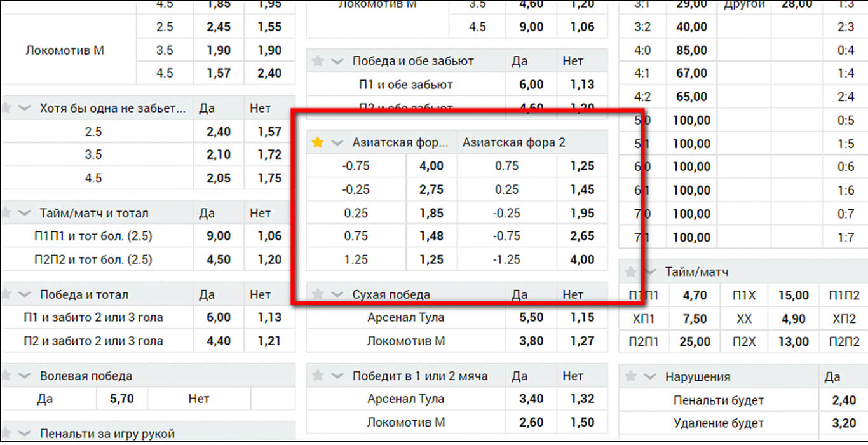Select odds 1,50 Нет for Локомотив М

[x=582, y=422]
